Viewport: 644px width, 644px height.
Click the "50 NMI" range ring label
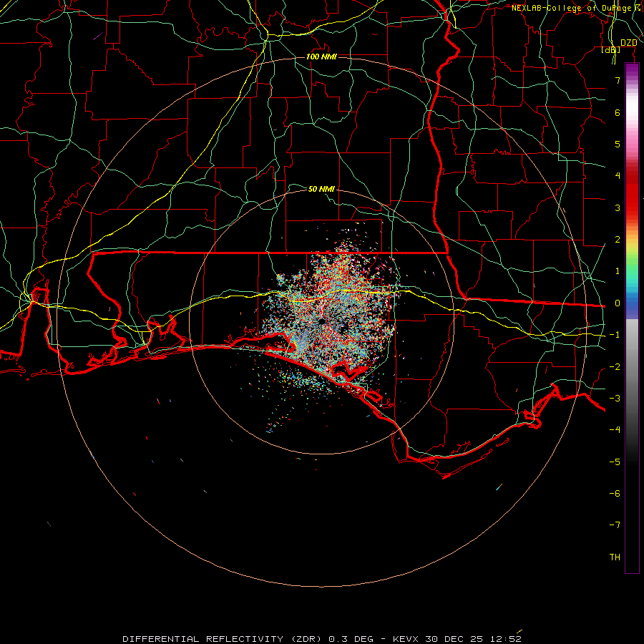(x=321, y=189)
